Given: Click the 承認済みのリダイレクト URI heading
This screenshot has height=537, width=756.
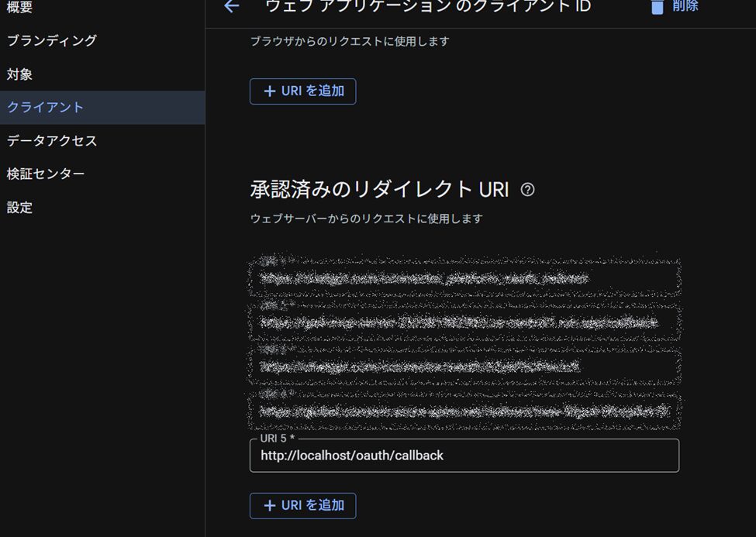Looking at the screenshot, I should 379,190.
